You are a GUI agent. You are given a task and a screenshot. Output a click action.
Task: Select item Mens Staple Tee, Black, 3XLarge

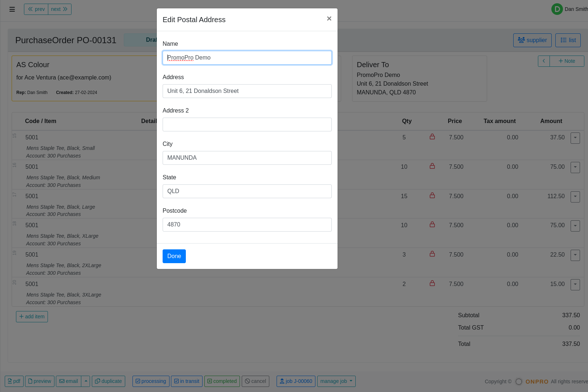coord(64,295)
